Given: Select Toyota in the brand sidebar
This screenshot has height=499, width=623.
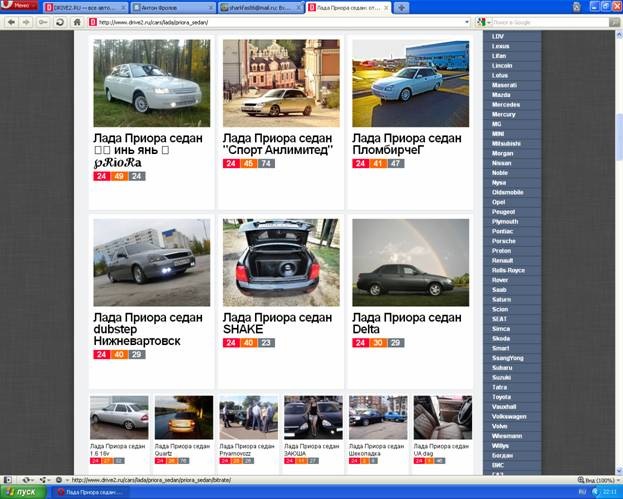Looking at the screenshot, I should [501, 397].
